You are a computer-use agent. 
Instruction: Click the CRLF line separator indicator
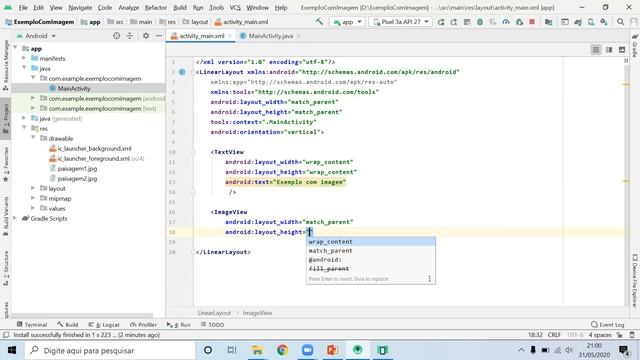(x=554, y=335)
